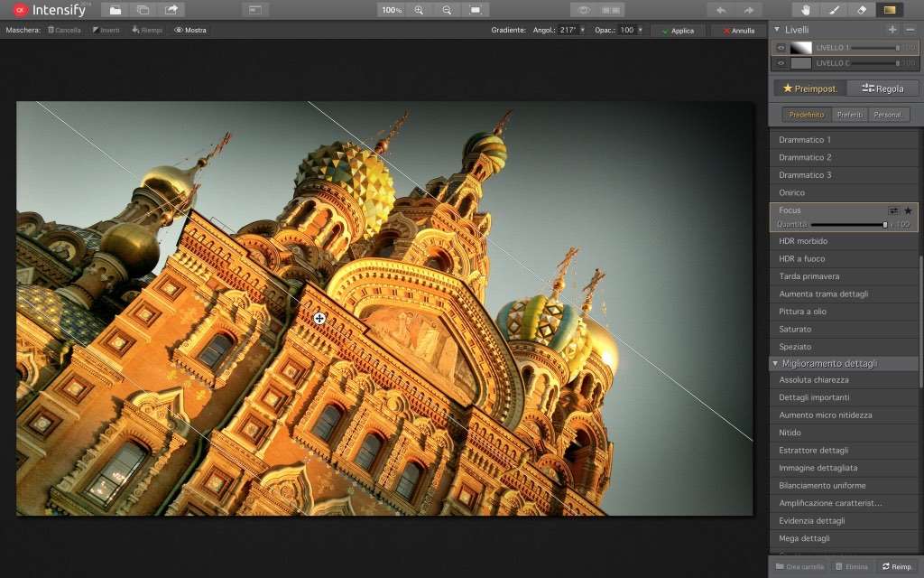924x578 pixels.
Task: Select the Eraser tool
Action: [861, 10]
